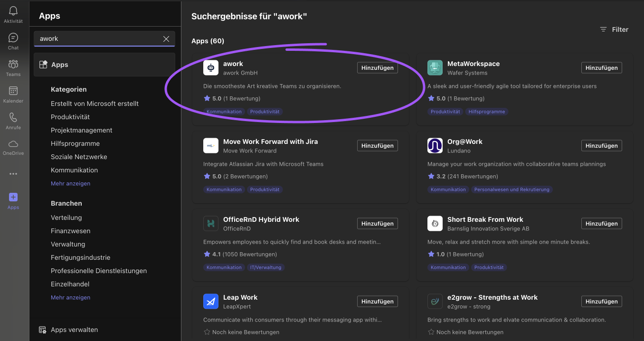Select Professionelle Dienstleistungen industry
644x341 pixels.
click(x=99, y=271)
